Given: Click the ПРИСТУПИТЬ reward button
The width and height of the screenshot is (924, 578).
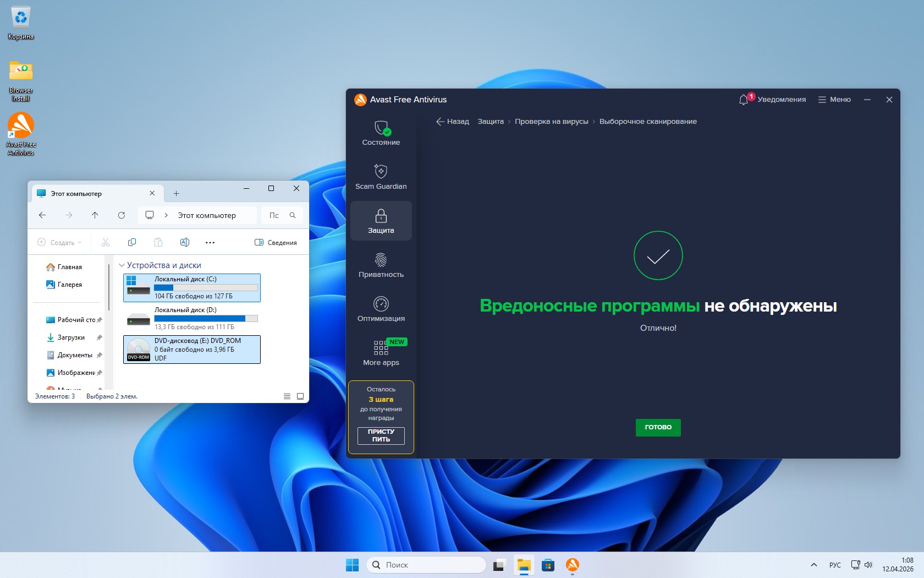Looking at the screenshot, I should tap(381, 435).
